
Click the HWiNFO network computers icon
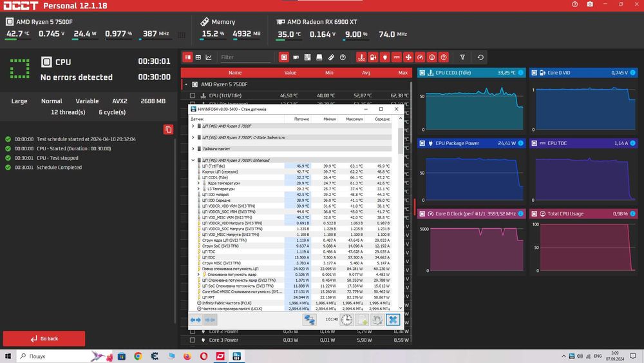coord(310,320)
